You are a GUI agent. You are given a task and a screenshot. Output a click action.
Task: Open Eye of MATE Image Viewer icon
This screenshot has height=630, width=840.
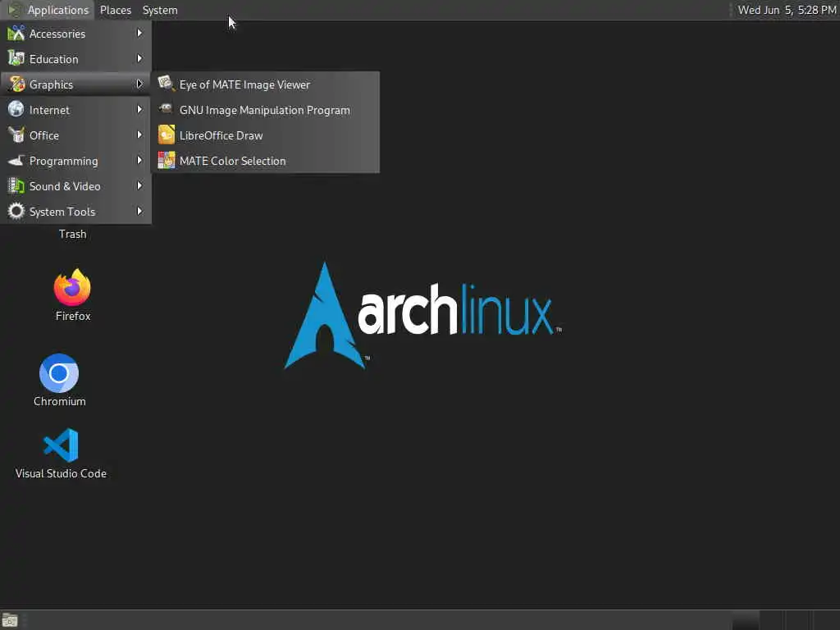point(166,84)
